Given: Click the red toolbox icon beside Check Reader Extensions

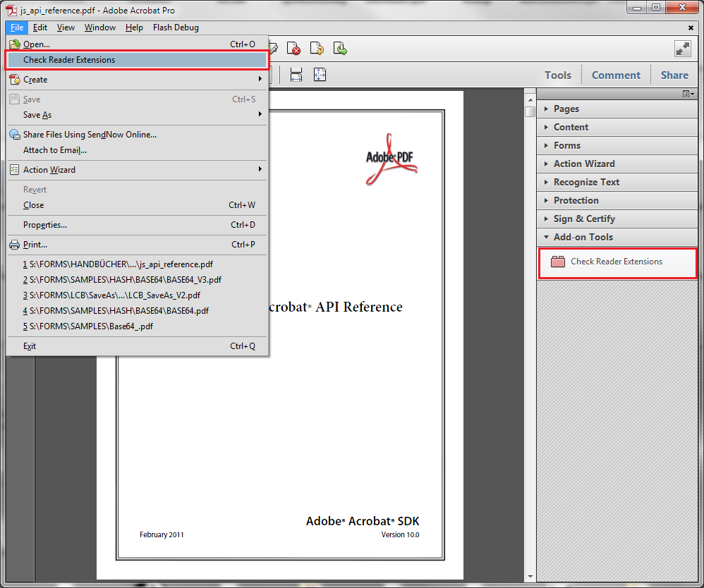Looking at the screenshot, I should [558, 262].
